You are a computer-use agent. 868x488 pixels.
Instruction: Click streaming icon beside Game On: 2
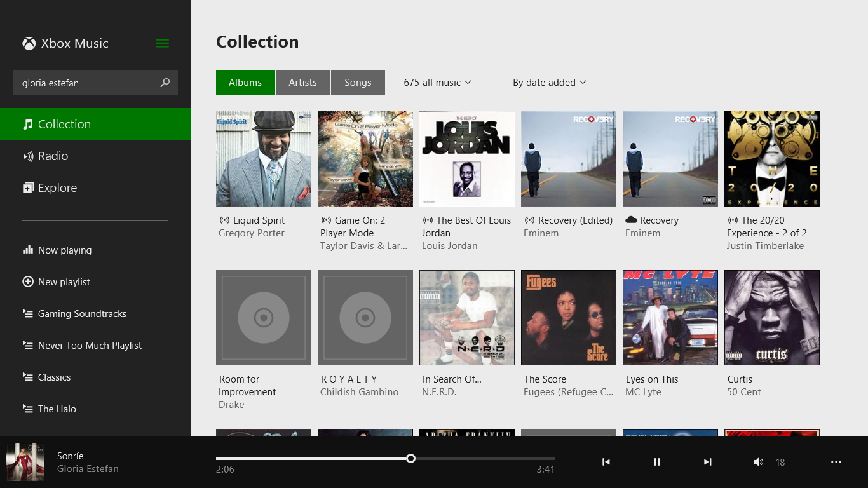pos(325,220)
